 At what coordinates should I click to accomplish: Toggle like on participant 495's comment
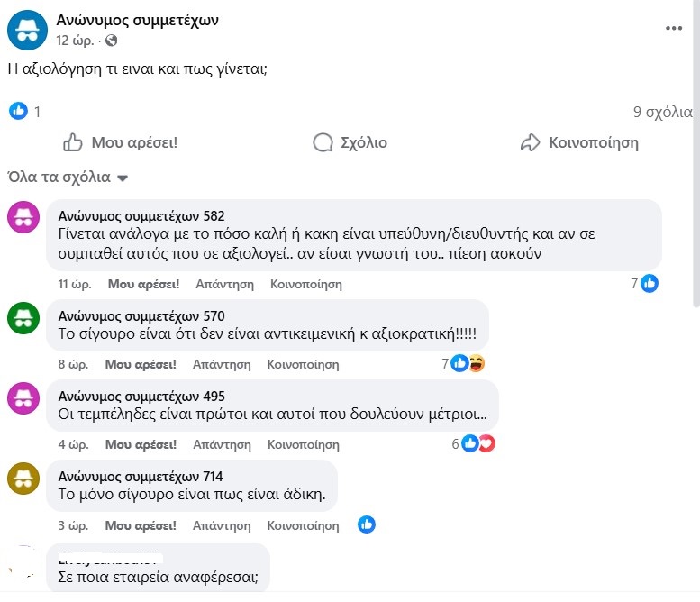[141, 444]
